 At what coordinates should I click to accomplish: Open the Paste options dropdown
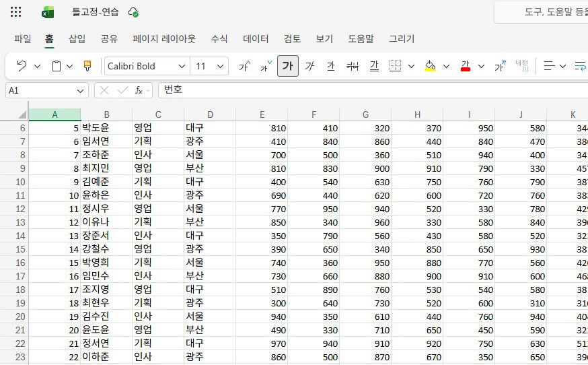[x=70, y=67]
